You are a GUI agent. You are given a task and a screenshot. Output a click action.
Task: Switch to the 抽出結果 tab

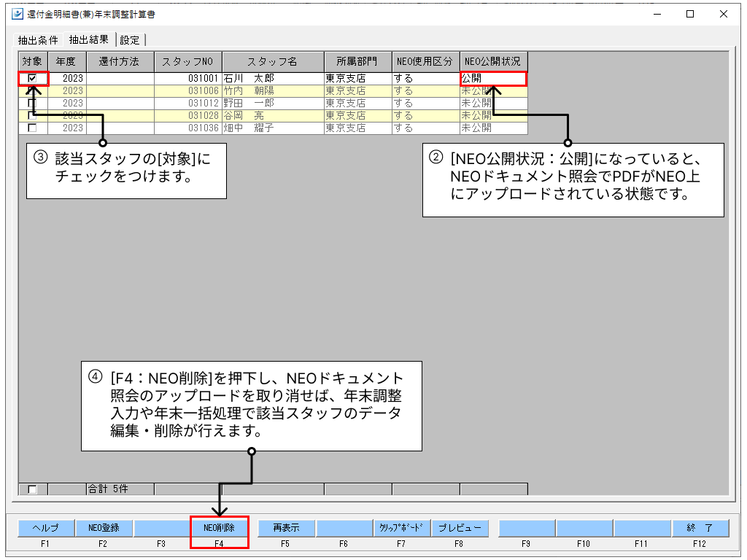pos(89,39)
